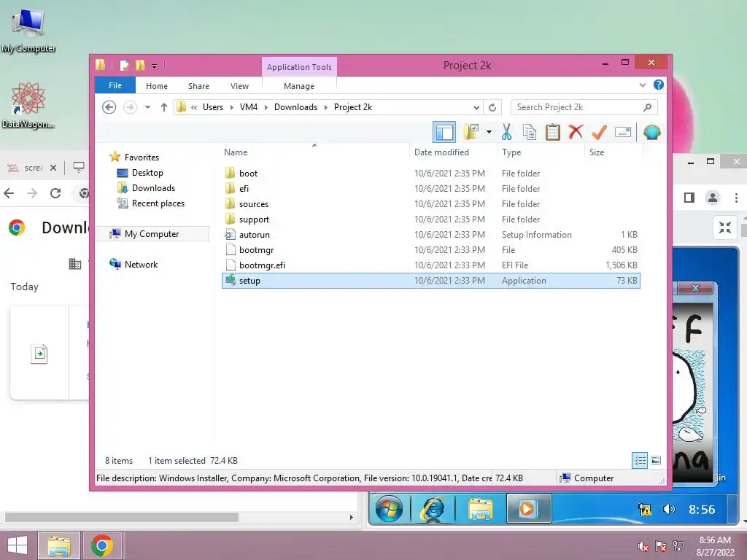Select My Computer in navigation pane
This screenshot has height=560, width=747.
[152, 234]
